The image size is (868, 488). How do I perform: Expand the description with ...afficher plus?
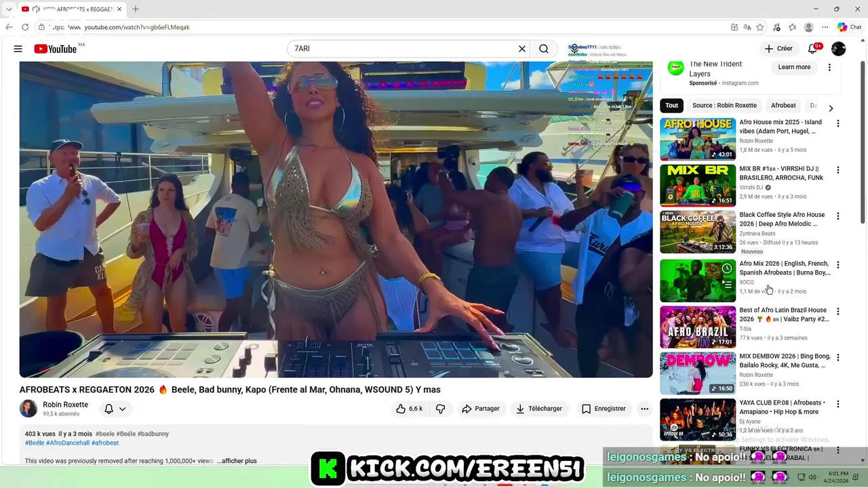pos(237,461)
